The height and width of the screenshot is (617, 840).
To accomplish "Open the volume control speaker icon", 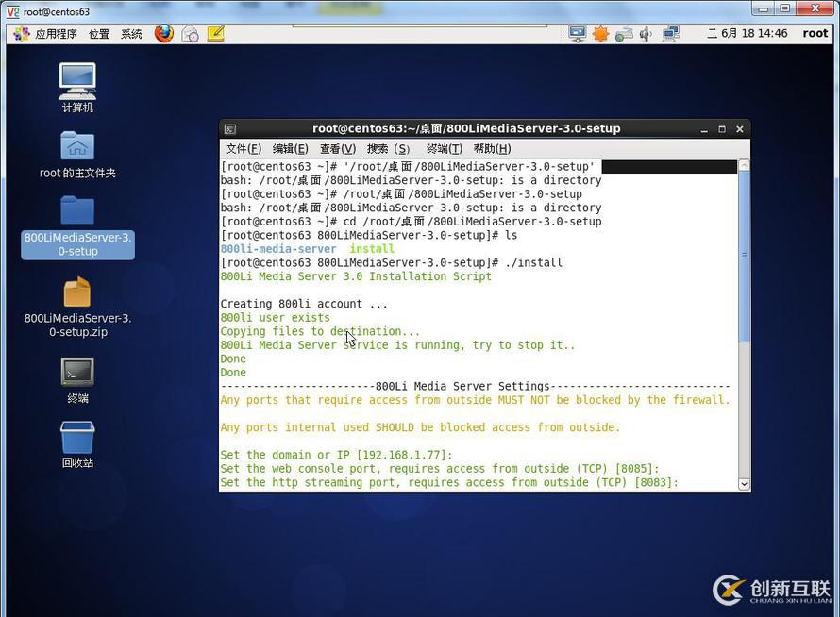I will tap(646, 33).
